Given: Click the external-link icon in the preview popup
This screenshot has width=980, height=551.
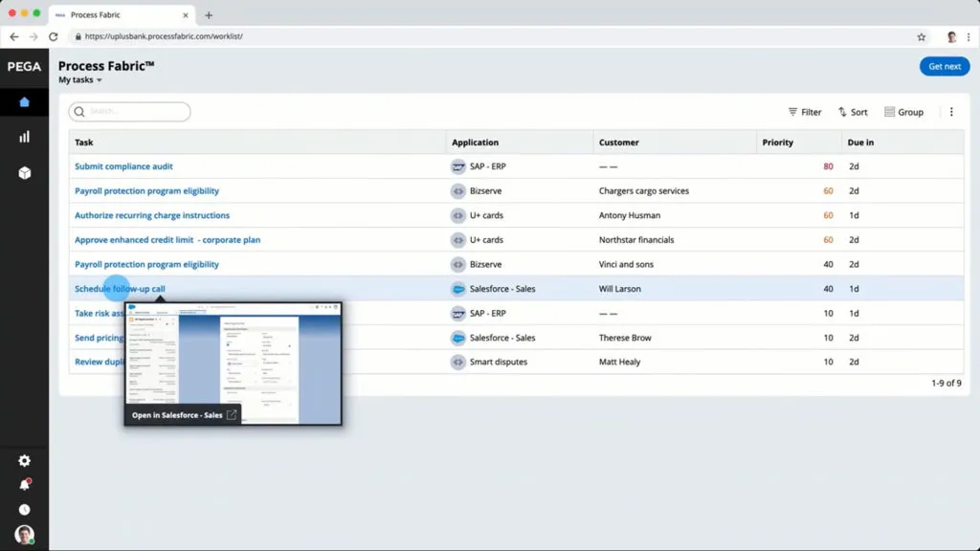Looking at the screenshot, I should [x=232, y=415].
